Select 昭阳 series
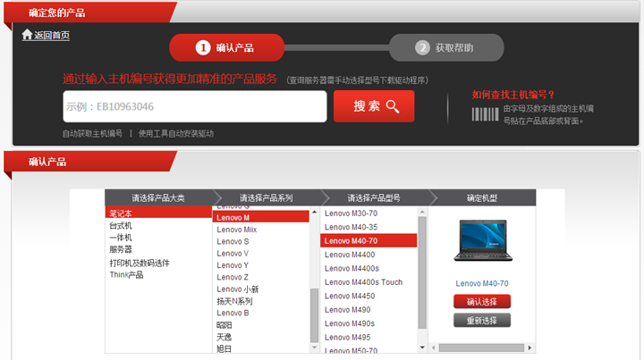 [x=225, y=325]
